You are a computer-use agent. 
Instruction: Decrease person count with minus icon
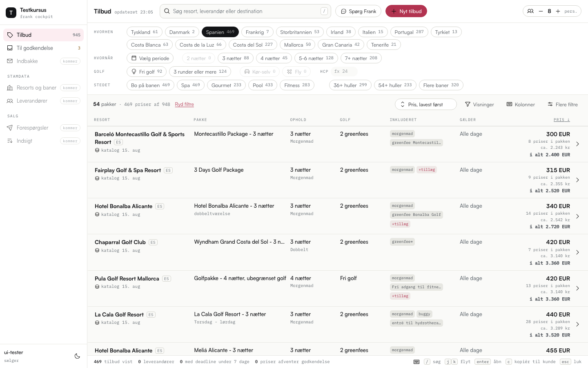point(541,11)
